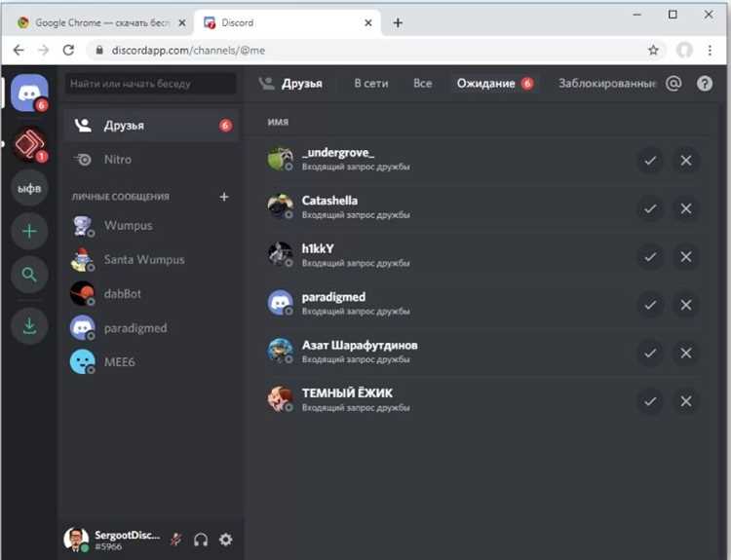Click the find conversation search field

coord(150,84)
